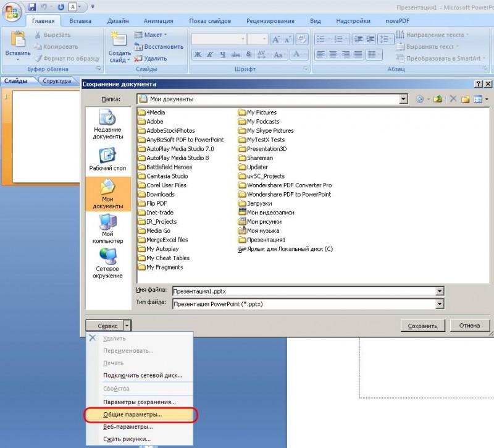Click the Strikethrough (abc) button
This screenshot has width=494, height=448.
coord(236,54)
